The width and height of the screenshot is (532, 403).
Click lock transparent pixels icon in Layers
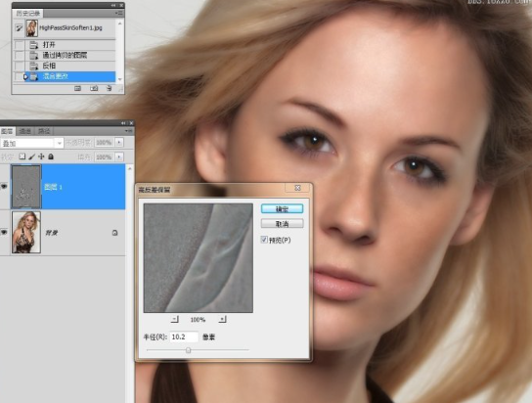[x=22, y=157]
